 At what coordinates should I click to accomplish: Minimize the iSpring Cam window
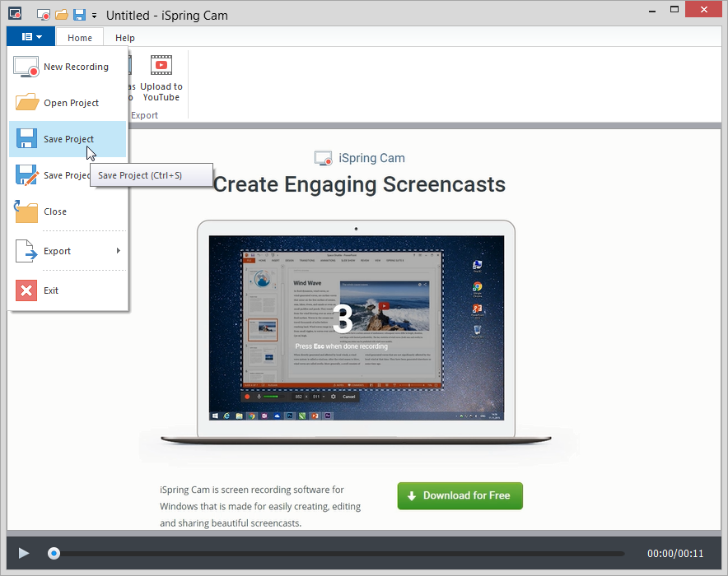pyautogui.click(x=652, y=10)
